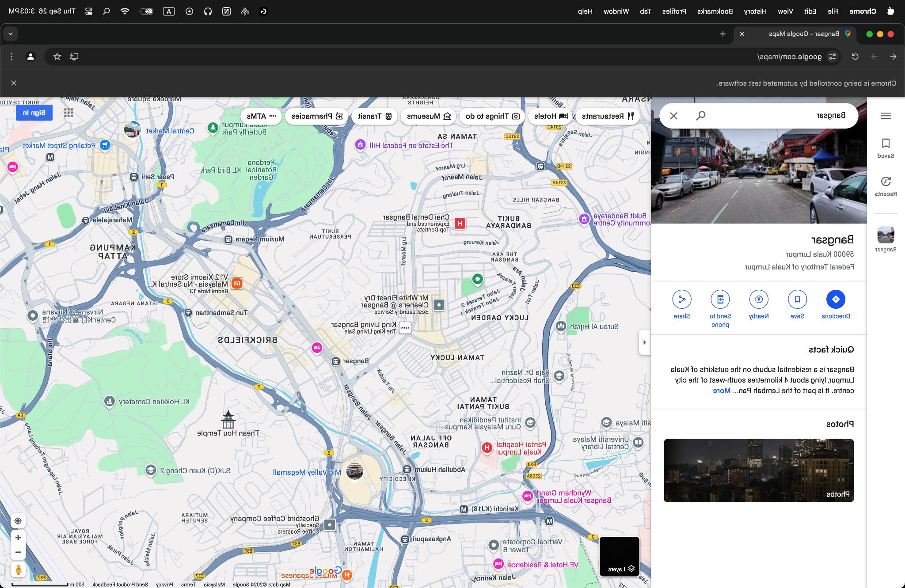Screen dimensions: 905x588
Task: Show your location on the map
Action: [18, 521]
